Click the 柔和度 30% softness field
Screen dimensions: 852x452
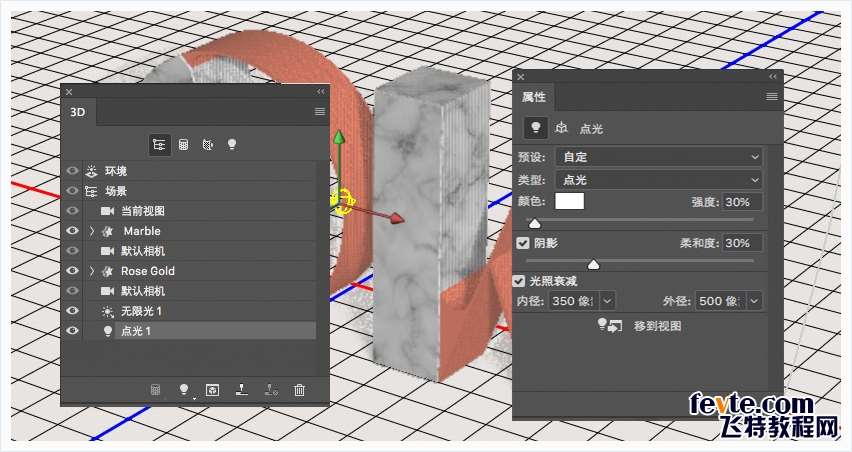742,243
